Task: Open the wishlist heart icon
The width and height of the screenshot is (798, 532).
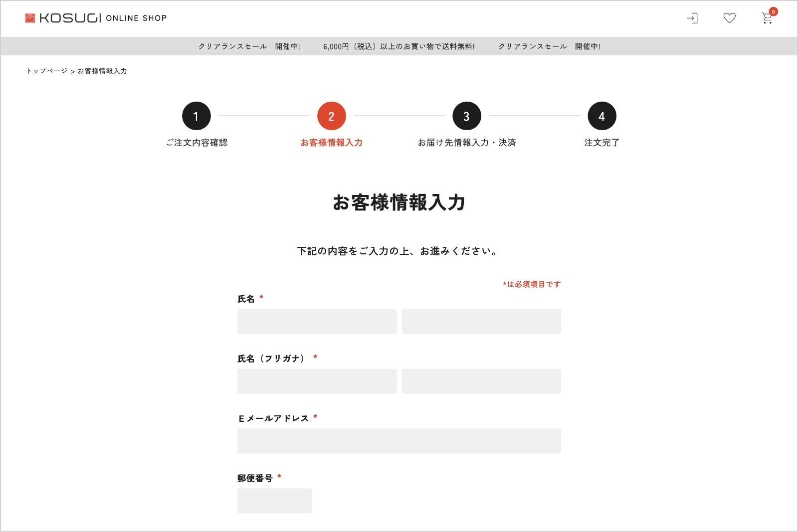Action: [729, 18]
